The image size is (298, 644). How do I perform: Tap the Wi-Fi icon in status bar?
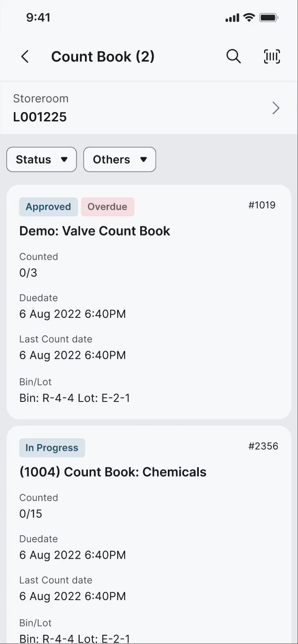[249, 18]
